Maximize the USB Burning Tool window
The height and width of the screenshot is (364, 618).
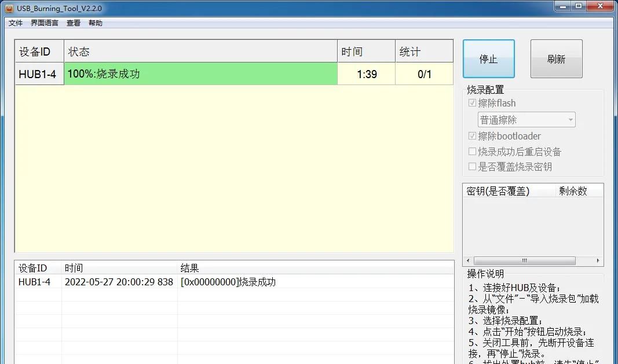pyautogui.click(x=579, y=6)
